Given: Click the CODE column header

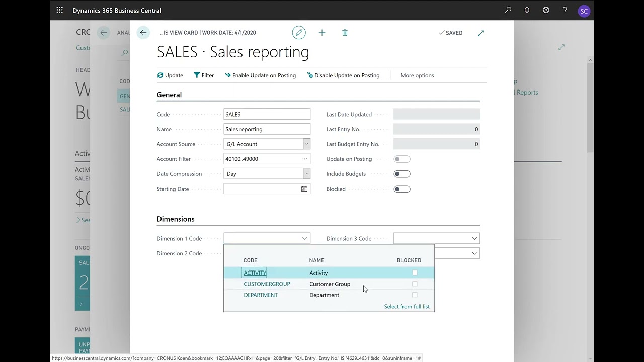Looking at the screenshot, I should 251,260.
